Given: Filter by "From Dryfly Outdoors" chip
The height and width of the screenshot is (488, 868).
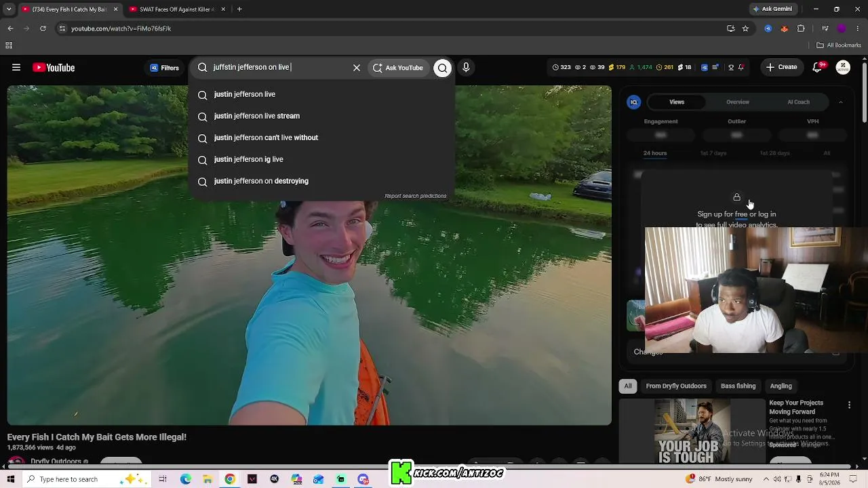Looking at the screenshot, I should pos(676,386).
